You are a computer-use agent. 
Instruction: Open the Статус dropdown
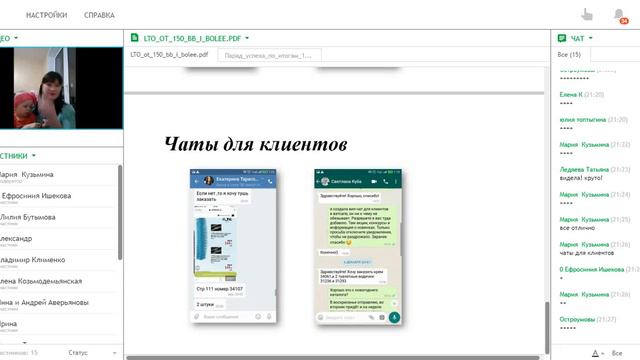pos(92,353)
